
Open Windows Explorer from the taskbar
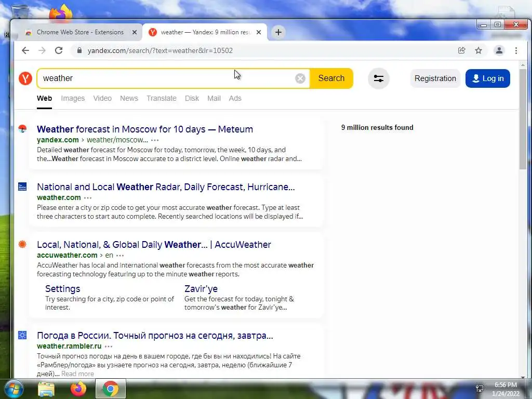pyautogui.click(x=46, y=389)
